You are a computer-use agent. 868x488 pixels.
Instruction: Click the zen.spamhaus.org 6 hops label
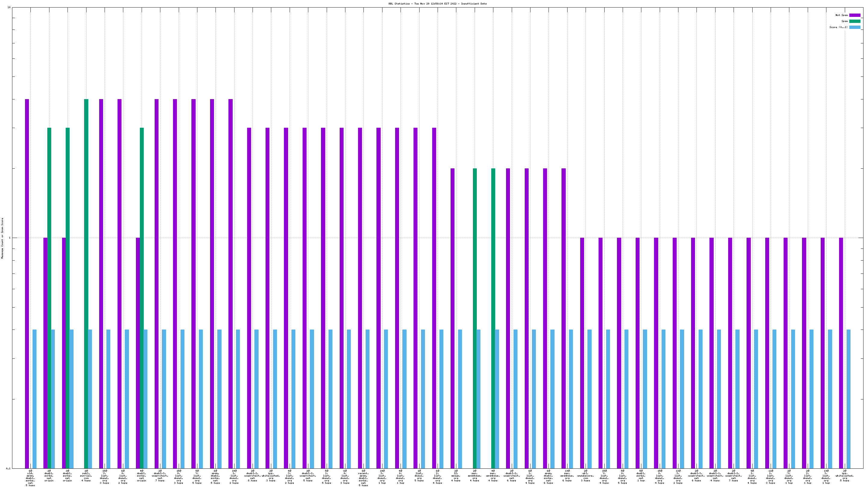coord(567,476)
